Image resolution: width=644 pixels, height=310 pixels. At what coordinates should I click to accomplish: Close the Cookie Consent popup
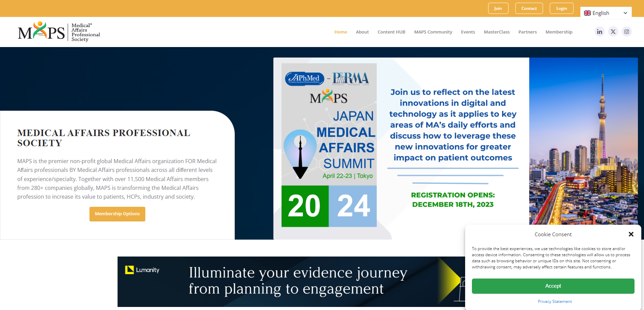click(631, 234)
